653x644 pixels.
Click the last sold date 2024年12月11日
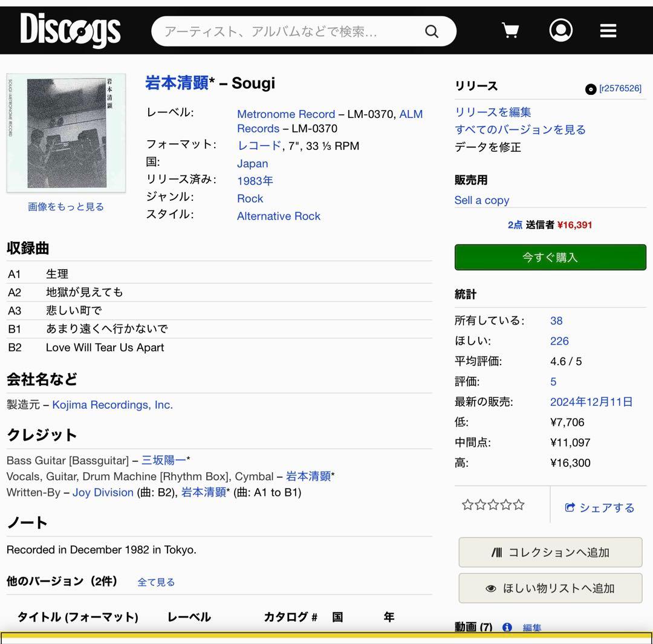tap(591, 402)
